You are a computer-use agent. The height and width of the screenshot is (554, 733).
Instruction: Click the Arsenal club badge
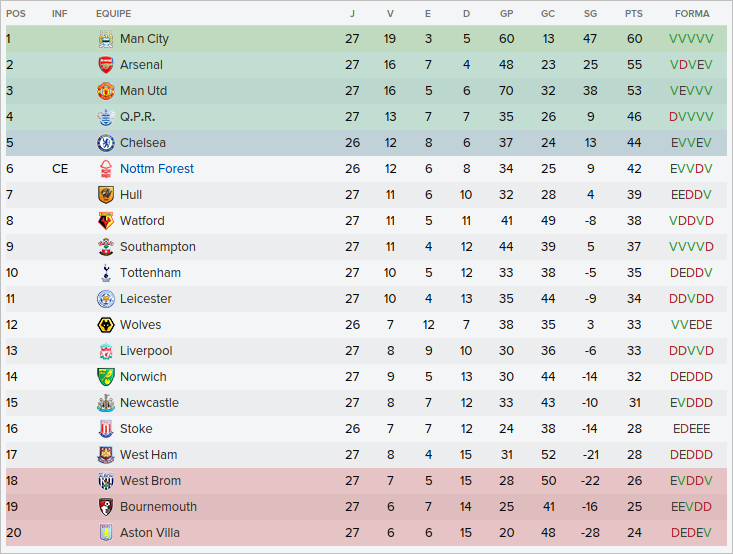[x=105, y=65]
